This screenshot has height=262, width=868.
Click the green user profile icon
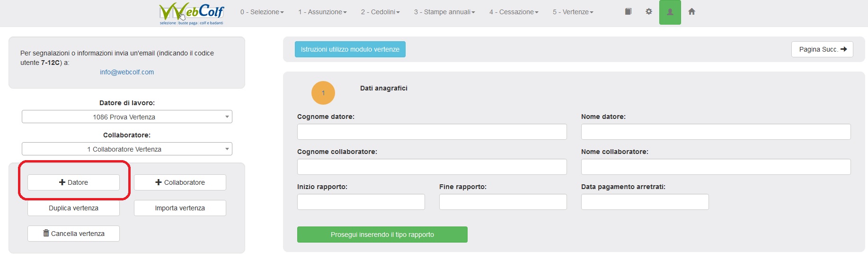coord(670,12)
